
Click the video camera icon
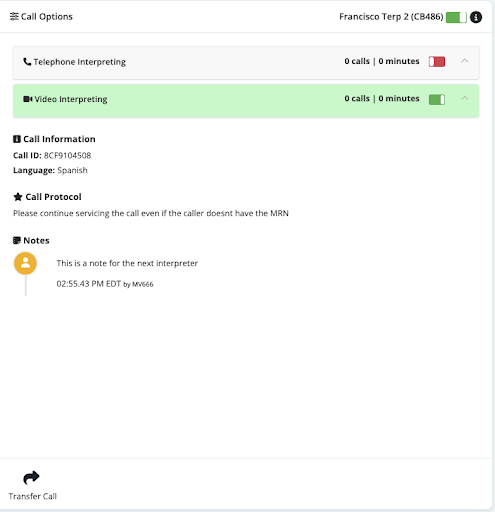[x=28, y=99]
